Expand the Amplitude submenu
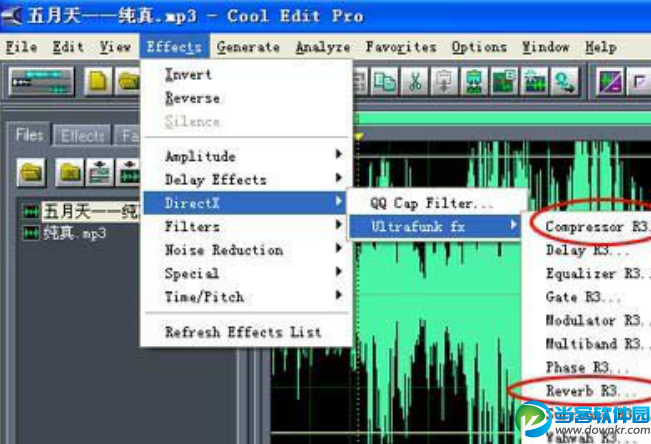The height and width of the screenshot is (444, 651). tap(247, 156)
